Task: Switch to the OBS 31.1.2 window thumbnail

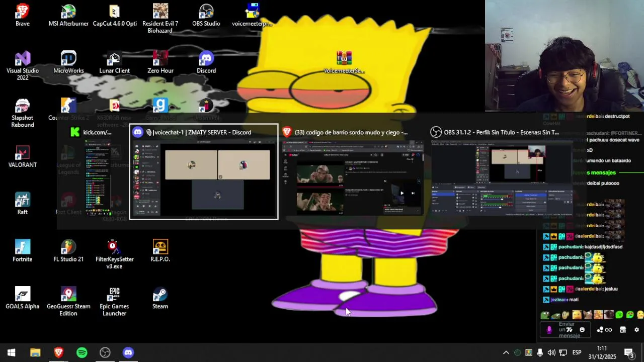Action: (502, 171)
